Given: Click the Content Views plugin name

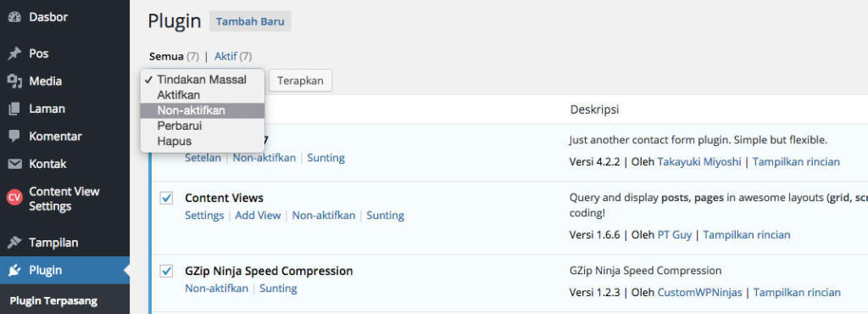Looking at the screenshot, I should 224,198.
